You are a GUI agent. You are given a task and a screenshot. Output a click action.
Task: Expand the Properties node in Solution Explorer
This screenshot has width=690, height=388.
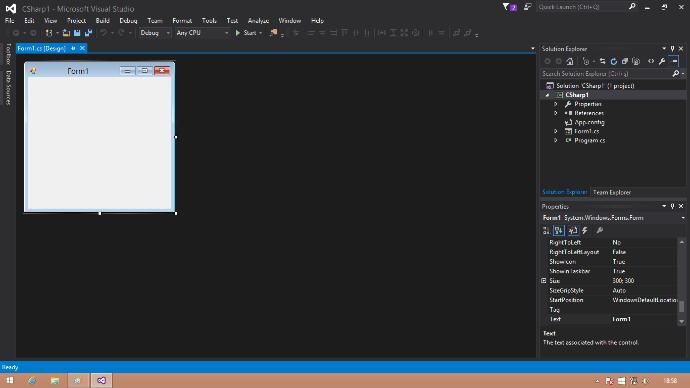pyautogui.click(x=556, y=104)
